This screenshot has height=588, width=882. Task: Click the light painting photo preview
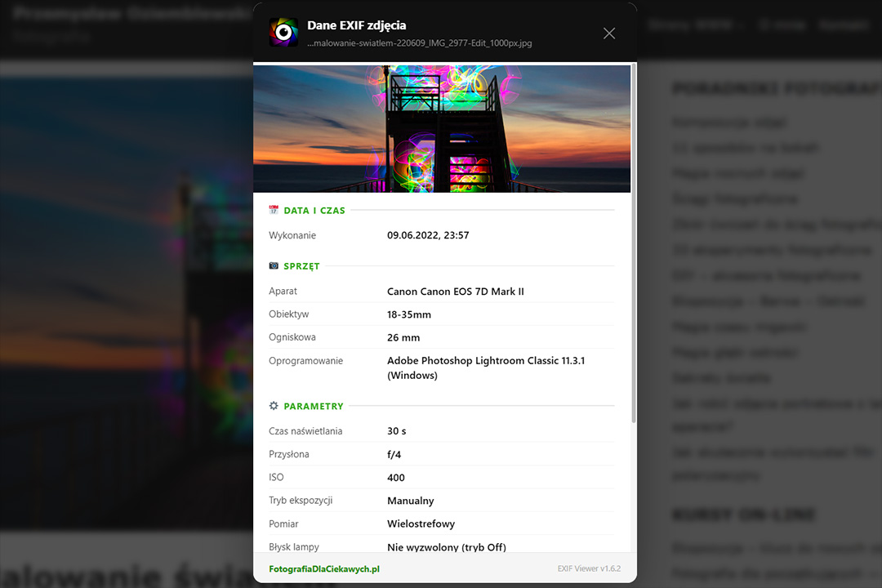[x=442, y=128]
